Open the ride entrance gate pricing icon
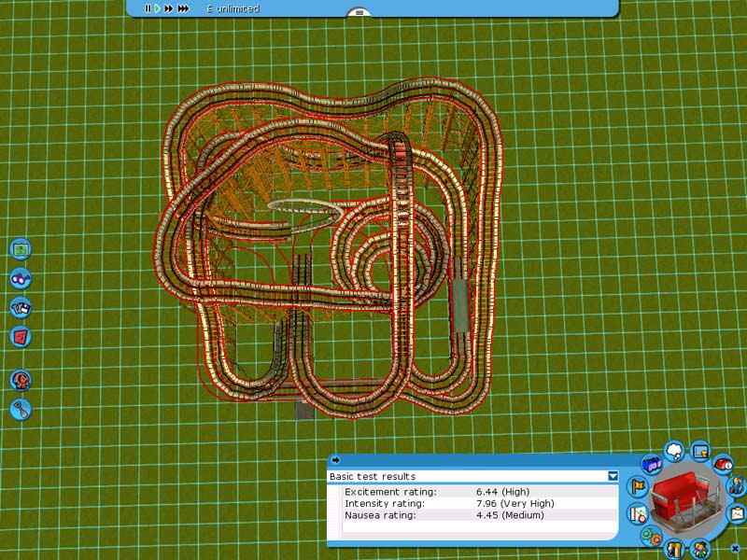The height and width of the screenshot is (560, 747). click(x=674, y=549)
